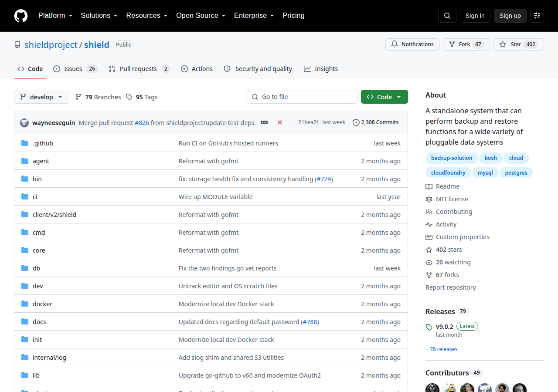This screenshot has width=558, height=392.
Task: Open the client/v2/shield folder
Action: point(54,215)
